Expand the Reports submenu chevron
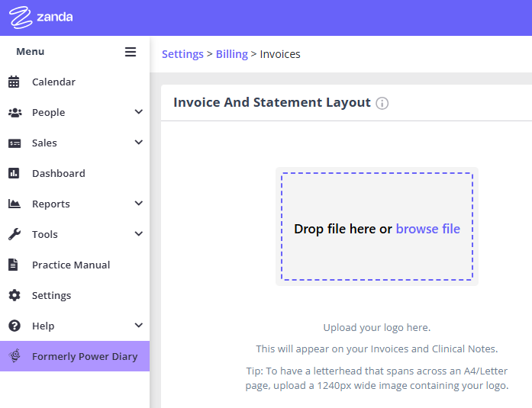This screenshot has width=532, height=408. click(138, 203)
